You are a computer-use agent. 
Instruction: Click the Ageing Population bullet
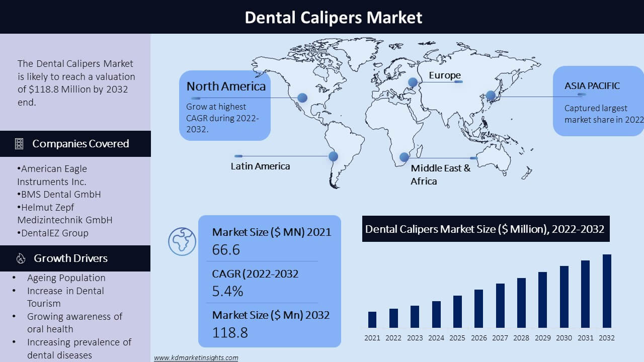66,278
